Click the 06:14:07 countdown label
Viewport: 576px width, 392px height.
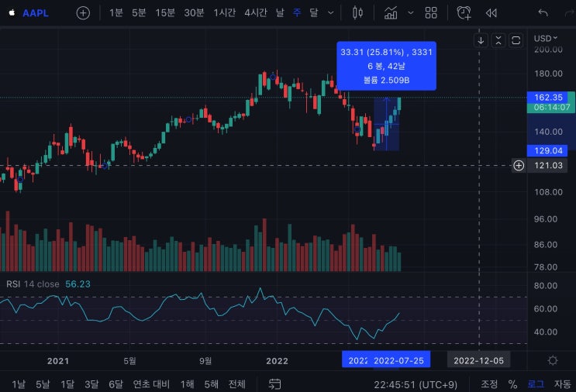(551, 107)
